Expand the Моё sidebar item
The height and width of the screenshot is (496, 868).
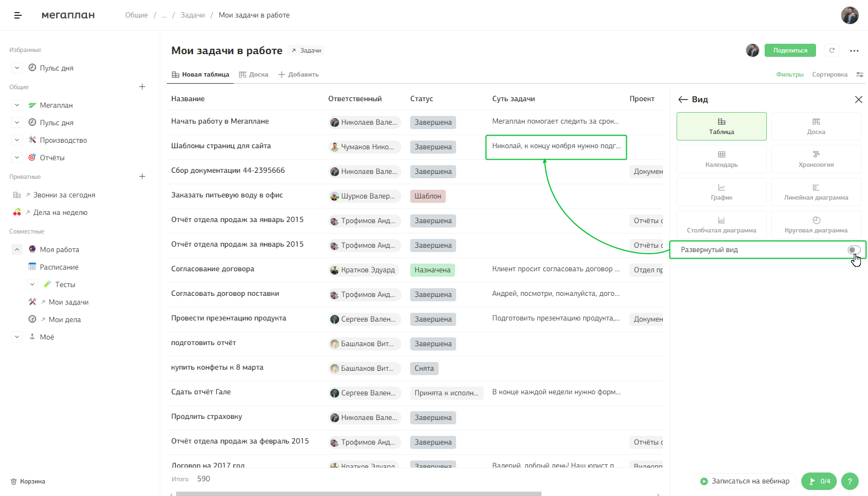(17, 337)
